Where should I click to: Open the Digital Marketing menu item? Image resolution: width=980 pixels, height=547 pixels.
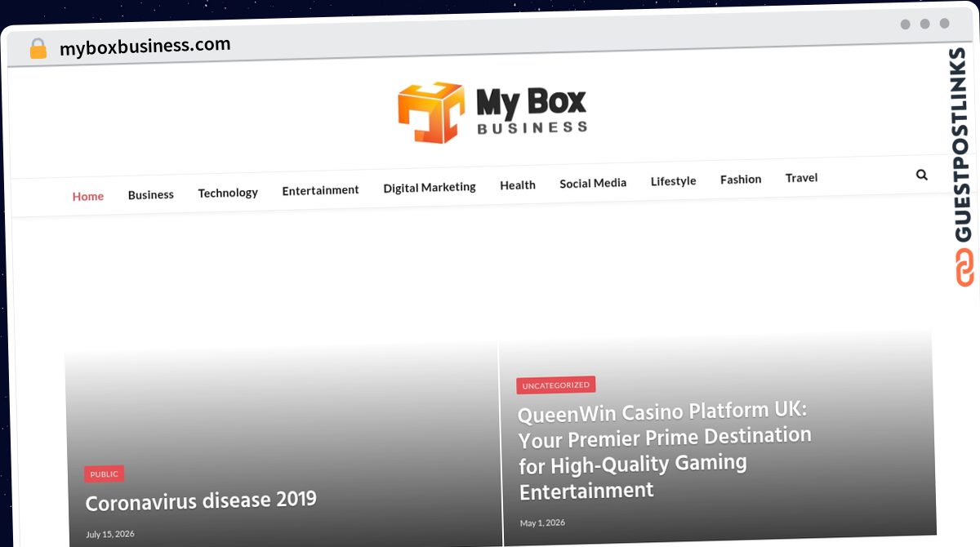click(430, 187)
